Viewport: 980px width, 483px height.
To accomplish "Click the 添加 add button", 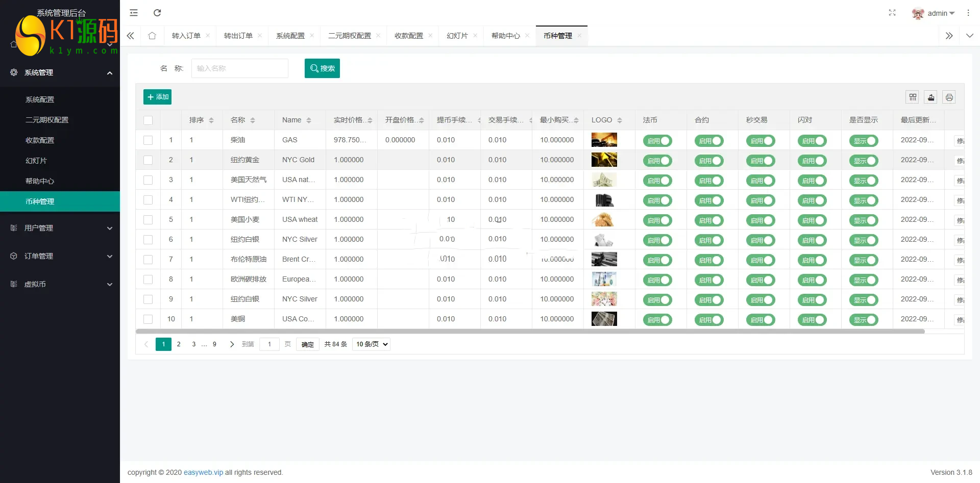I will (157, 97).
